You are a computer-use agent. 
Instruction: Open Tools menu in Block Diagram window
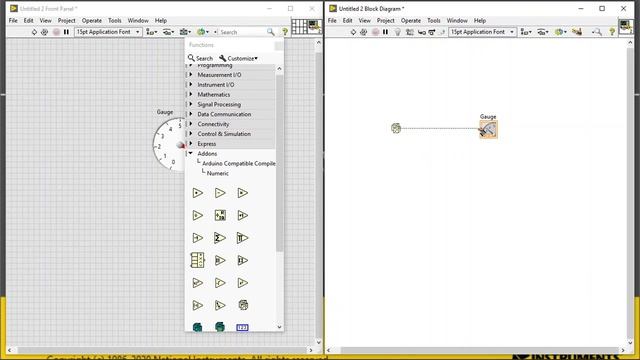(x=434, y=20)
